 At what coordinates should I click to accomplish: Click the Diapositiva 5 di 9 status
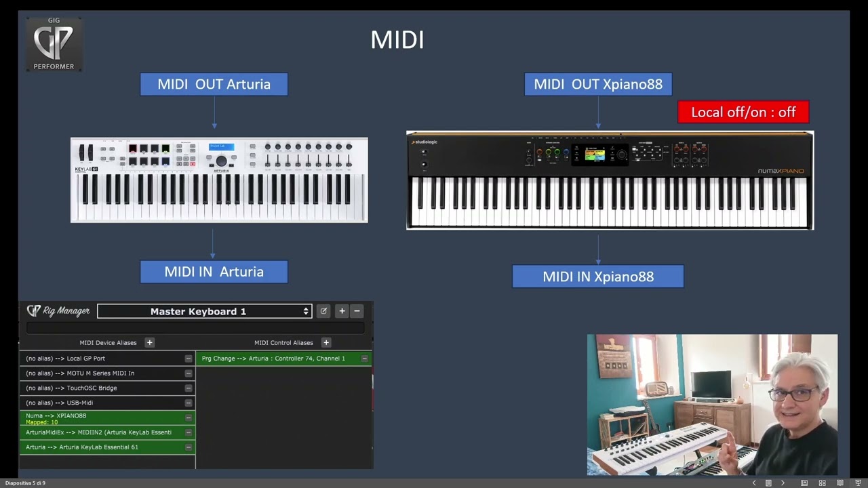click(25, 483)
